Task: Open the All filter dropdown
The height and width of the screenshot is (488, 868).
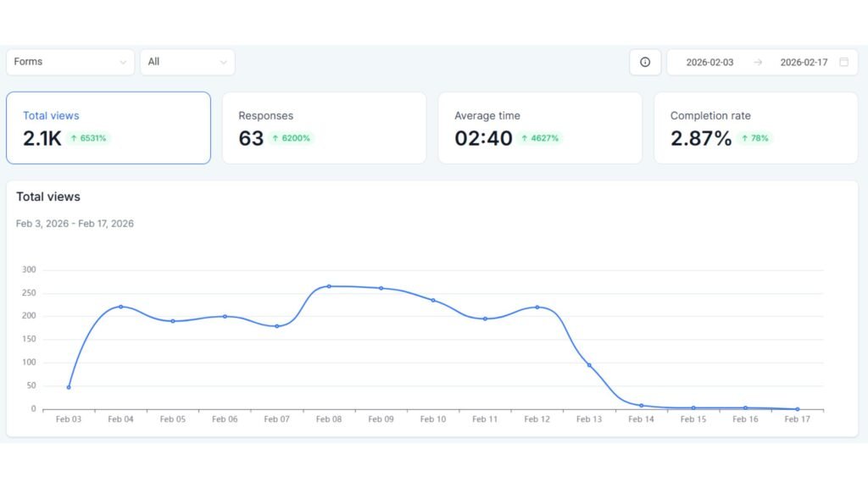Action: tap(186, 62)
